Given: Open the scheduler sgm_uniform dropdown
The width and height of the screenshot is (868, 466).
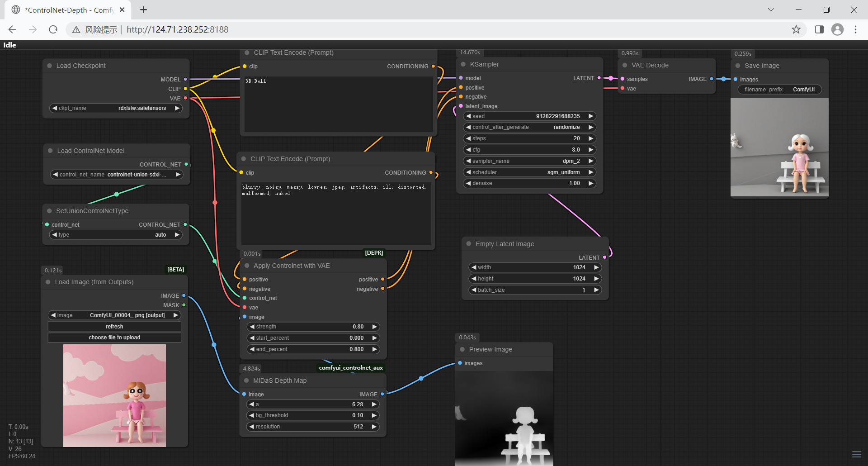Looking at the screenshot, I should [x=530, y=172].
